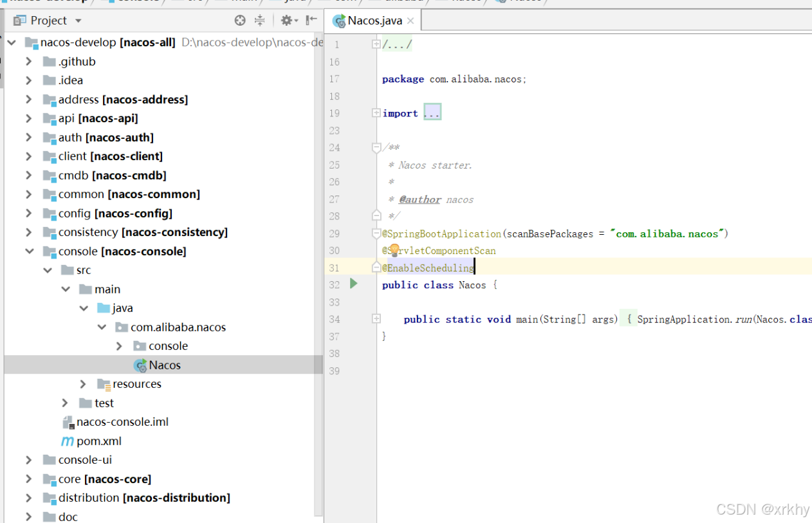Click the test folder icon
The image size is (812, 523).
(86, 403)
